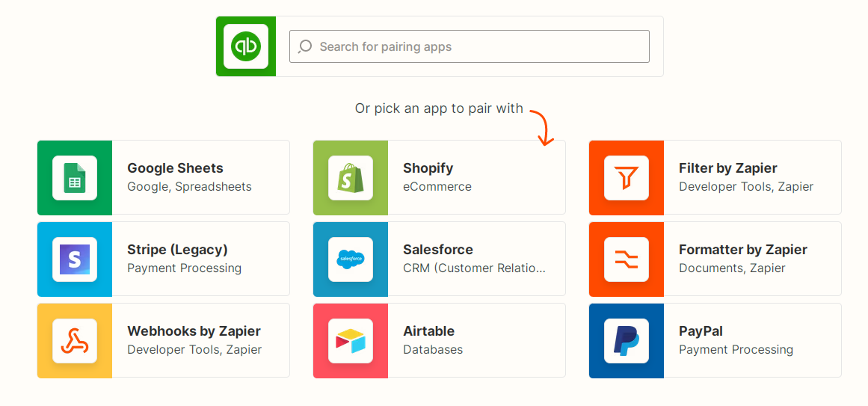Click the "Databases" category text
Image resolution: width=868 pixels, height=406 pixels.
(433, 349)
